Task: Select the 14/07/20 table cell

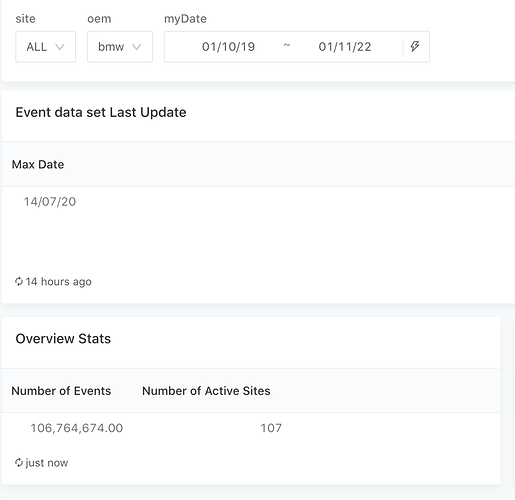Action: pyautogui.click(x=50, y=202)
